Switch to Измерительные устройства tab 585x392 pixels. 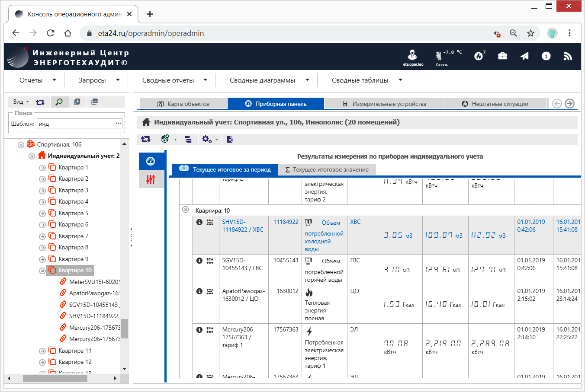coord(384,104)
